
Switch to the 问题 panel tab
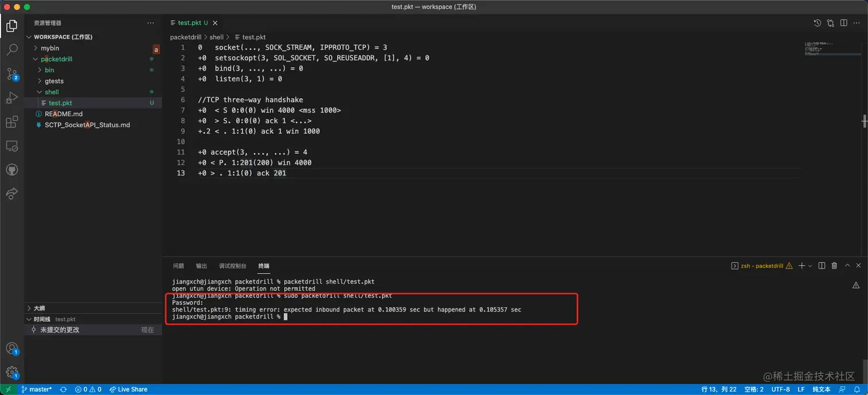179,266
